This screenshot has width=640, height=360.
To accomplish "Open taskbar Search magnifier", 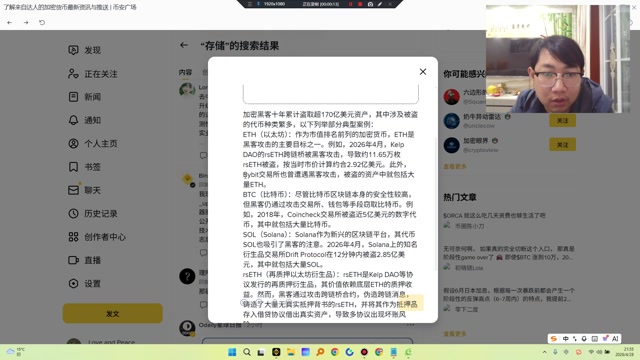I will 247,352.
